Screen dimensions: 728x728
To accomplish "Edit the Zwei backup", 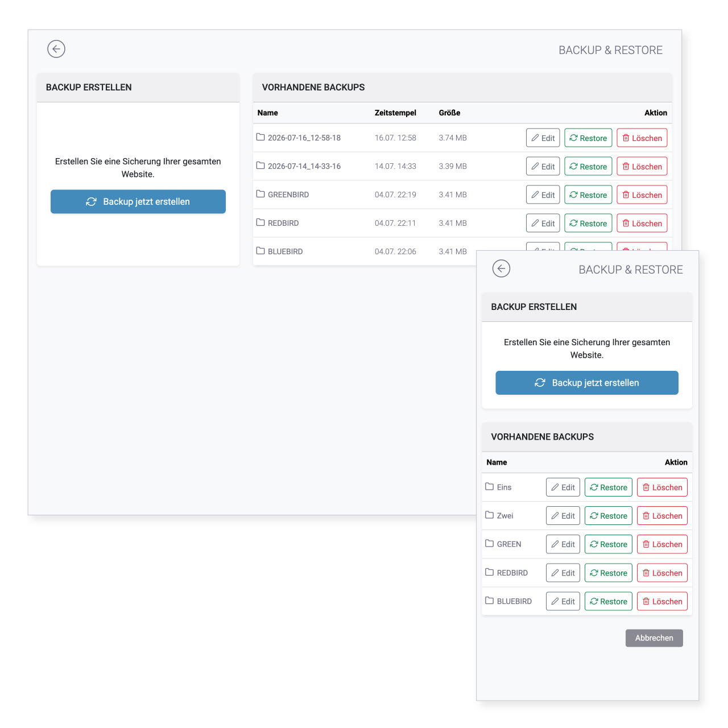I will tap(563, 516).
